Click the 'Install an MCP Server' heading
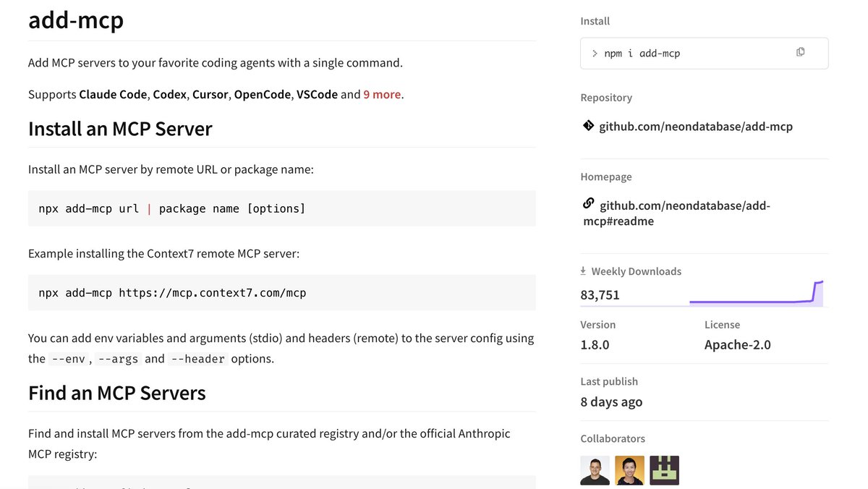 [x=120, y=129]
